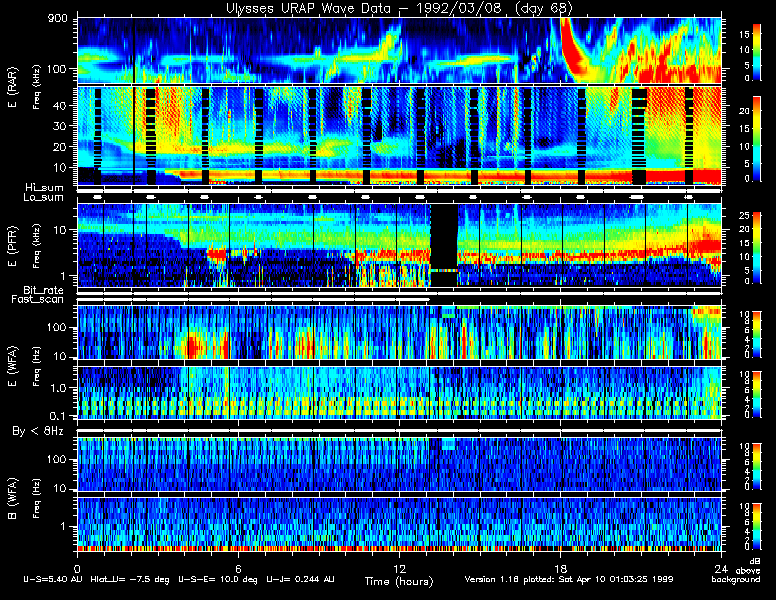Image resolution: width=776 pixels, height=600 pixels.
Task: Select the U-S-E= 10.0 deg footer value
Action: click(x=218, y=579)
